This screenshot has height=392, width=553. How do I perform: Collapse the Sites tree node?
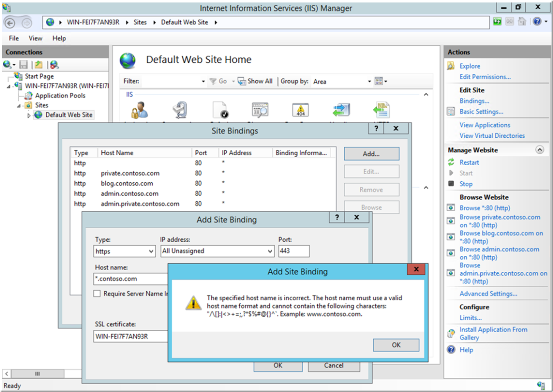tap(19, 106)
